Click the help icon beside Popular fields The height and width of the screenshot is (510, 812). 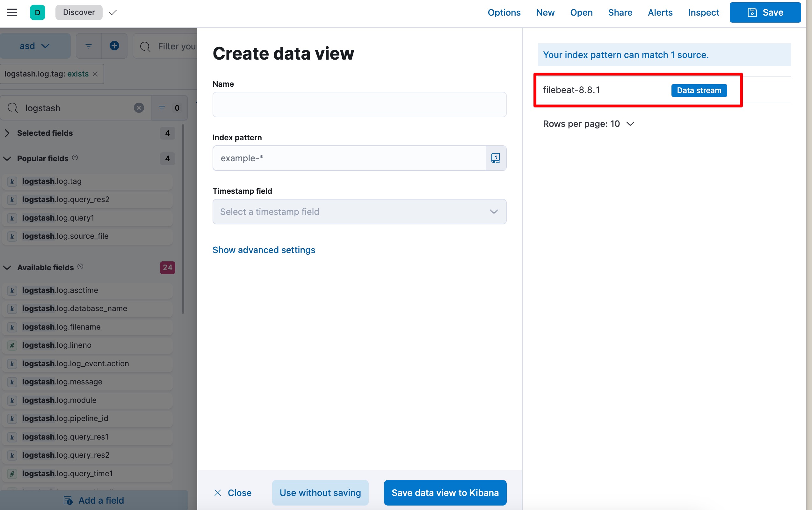pyautogui.click(x=75, y=158)
